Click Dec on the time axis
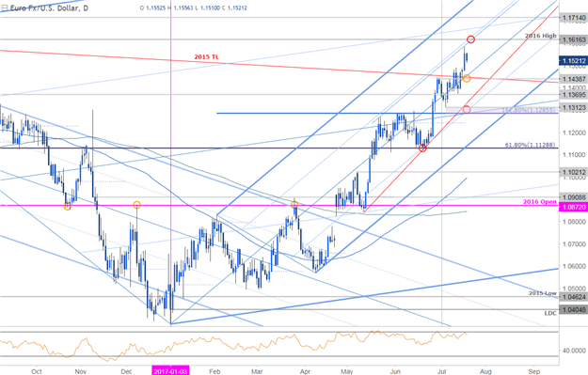This screenshot has width=588, height=375. (x=126, y=371)
